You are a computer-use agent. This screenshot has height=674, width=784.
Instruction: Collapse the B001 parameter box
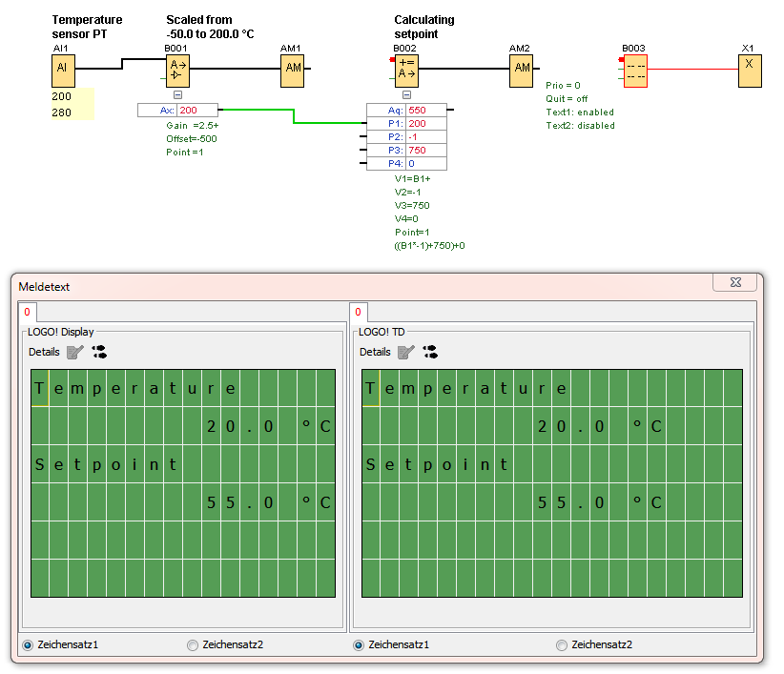point(177,95)
